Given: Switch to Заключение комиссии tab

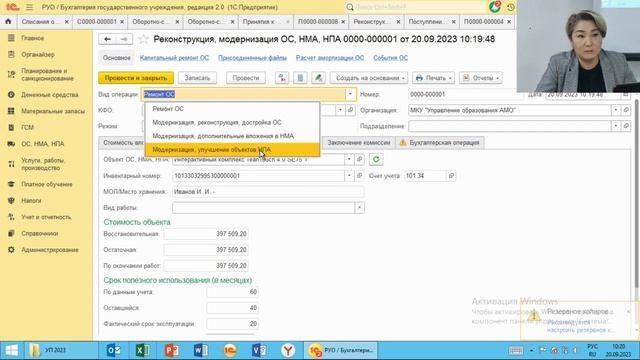Looking at the screenshot, I should coord(359,142).
